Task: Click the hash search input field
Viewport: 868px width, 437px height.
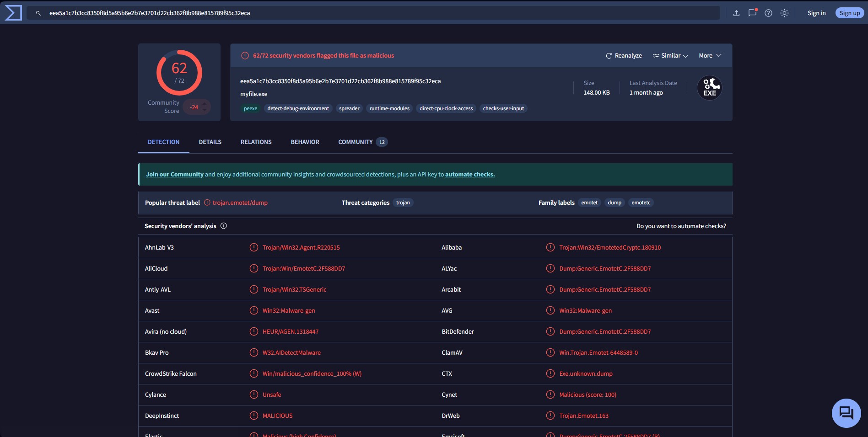Action: pyautogui.click(x=373, y=13)
